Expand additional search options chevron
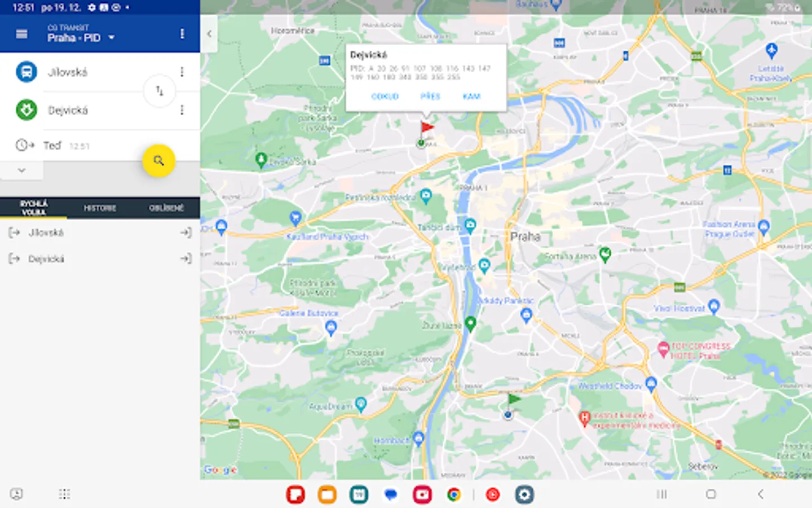812x508 pixels. pos(21,170)
